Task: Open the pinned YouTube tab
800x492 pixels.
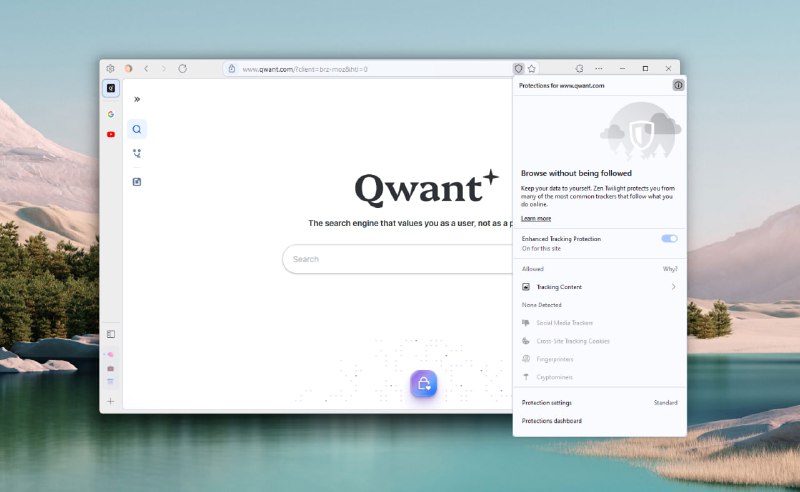Action: click(x=111, y=134)
